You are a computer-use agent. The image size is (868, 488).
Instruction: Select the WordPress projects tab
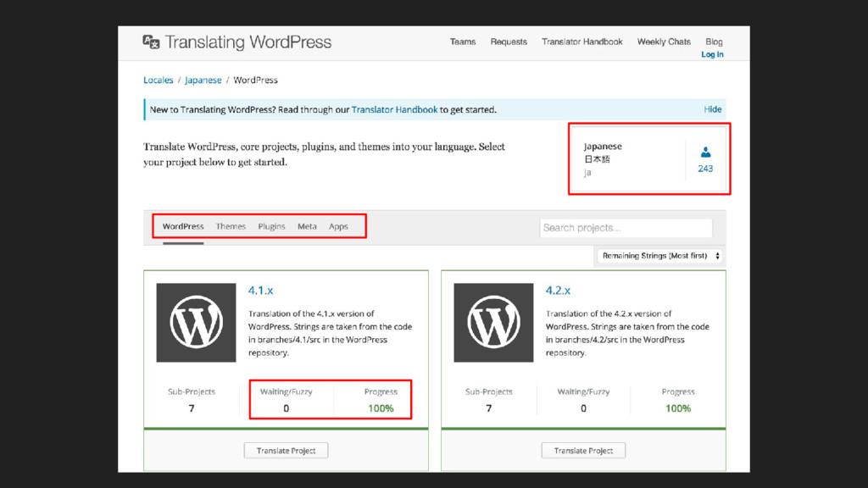[183, 226]
